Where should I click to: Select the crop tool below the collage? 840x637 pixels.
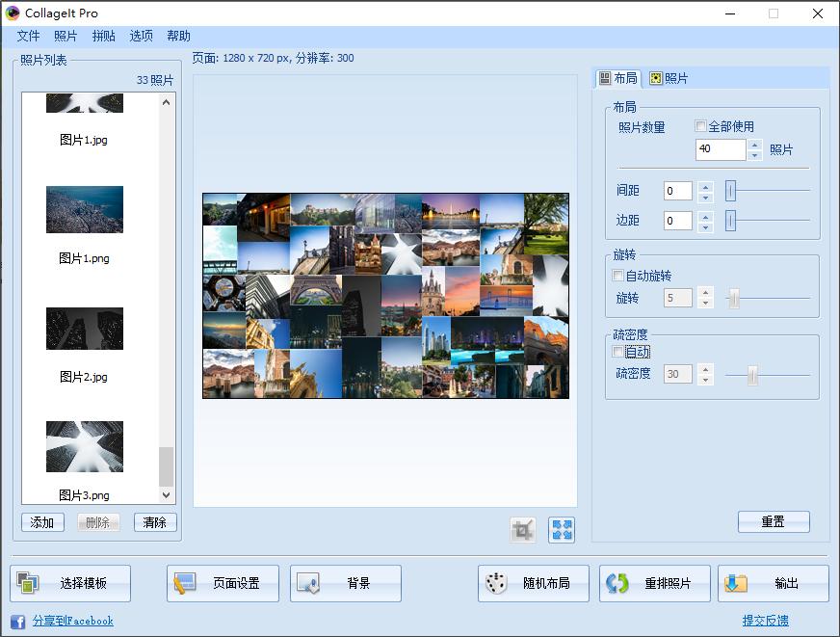pos(521,528)
